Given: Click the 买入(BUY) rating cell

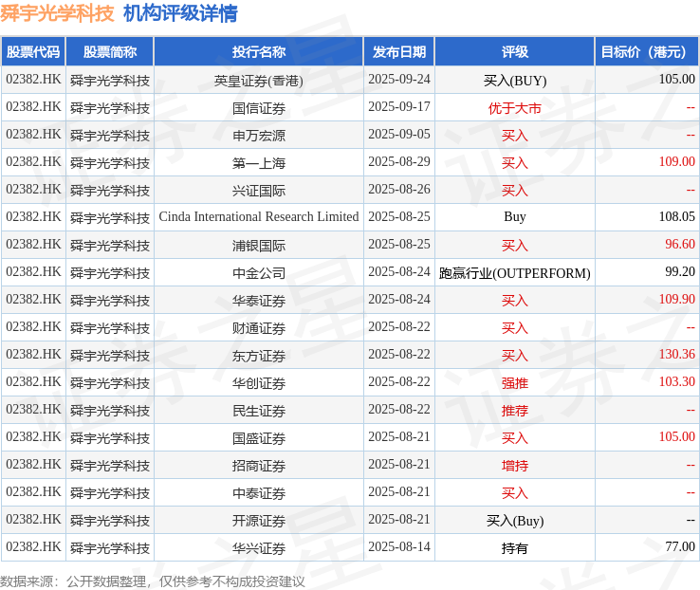Looking at the screenshot, I should coord(515,81).
